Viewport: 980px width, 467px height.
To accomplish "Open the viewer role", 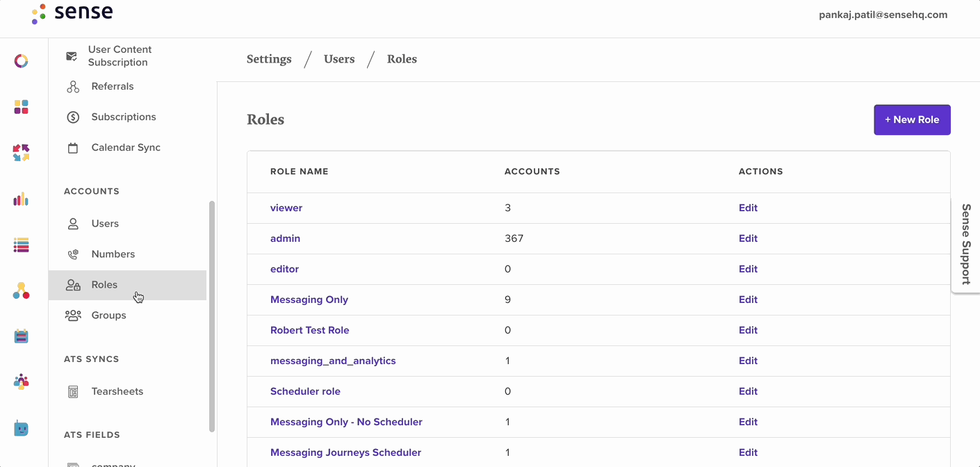I will click(286, 208).
